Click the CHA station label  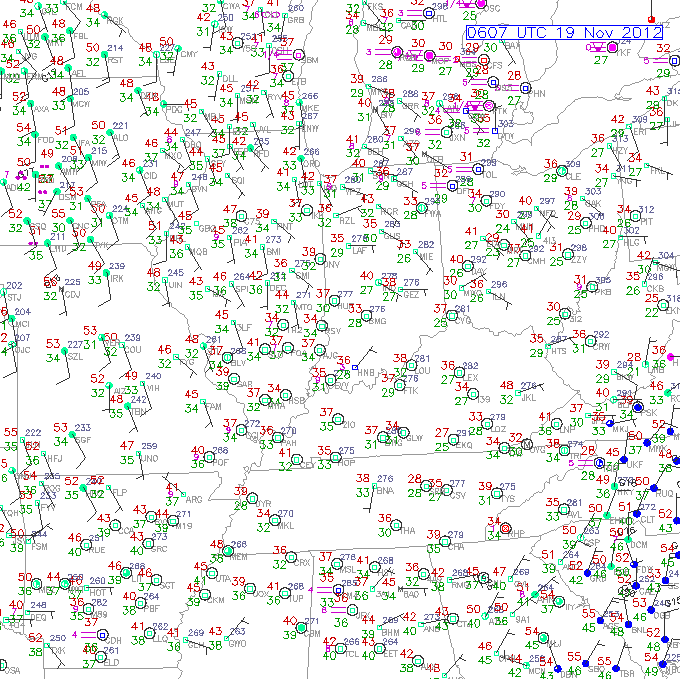coord(456,547)
